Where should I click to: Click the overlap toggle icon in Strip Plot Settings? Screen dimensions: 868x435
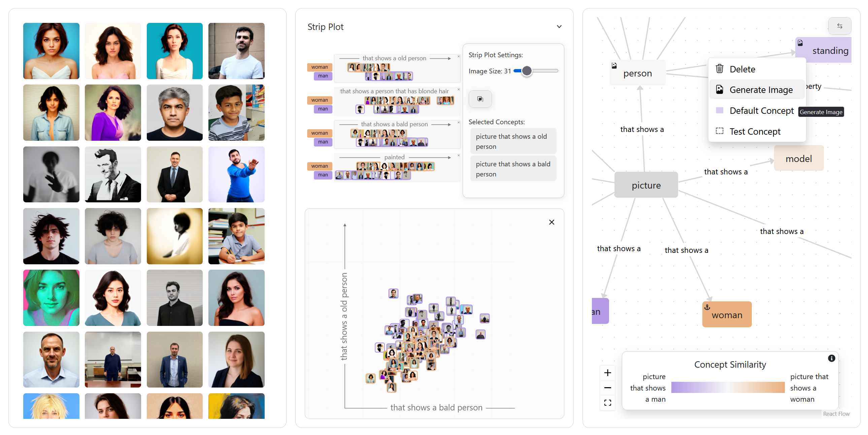tap(480, 99)
